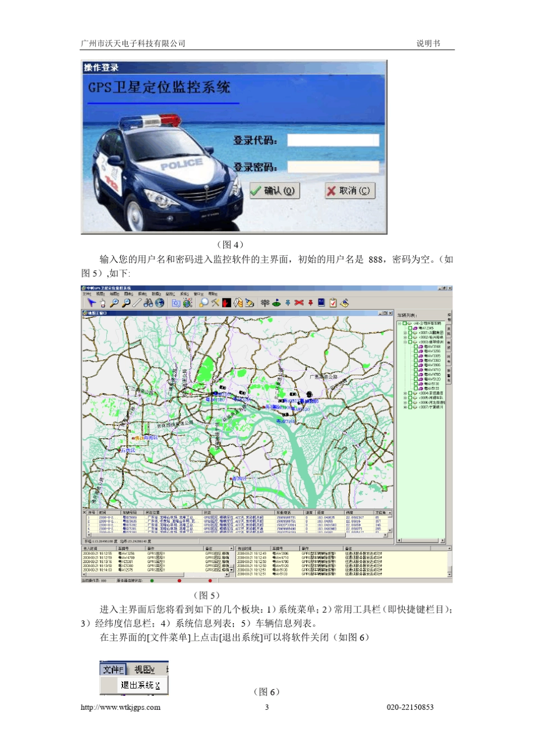Click the 登录密码 input field

[333, 166]
